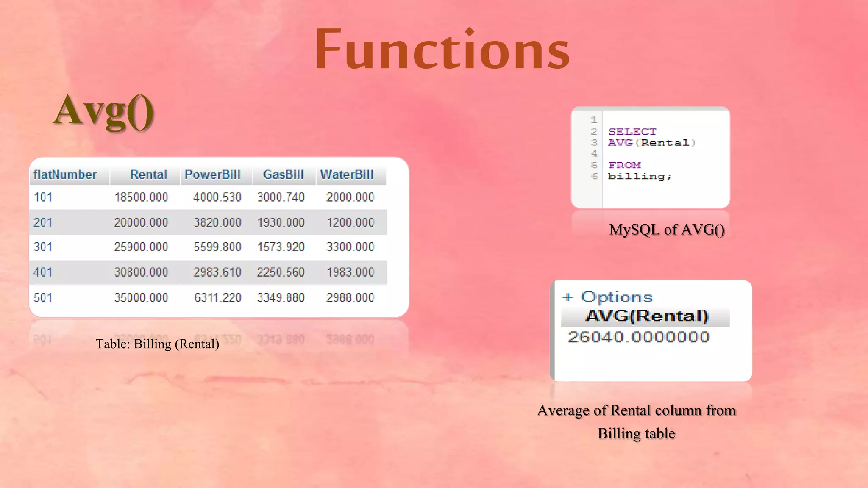Click the PowerBill column header
Screen dimensions: 868x488
[212, 175]
